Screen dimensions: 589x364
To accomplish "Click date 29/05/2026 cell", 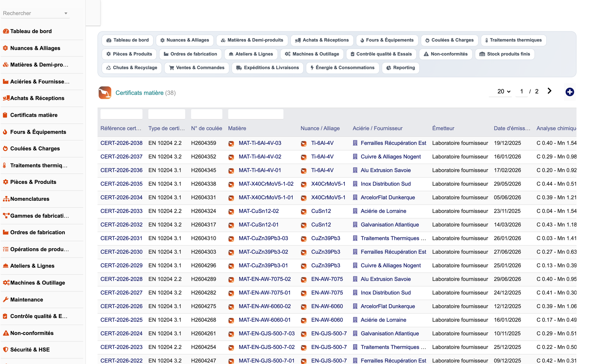I will [x=507, y=184].
